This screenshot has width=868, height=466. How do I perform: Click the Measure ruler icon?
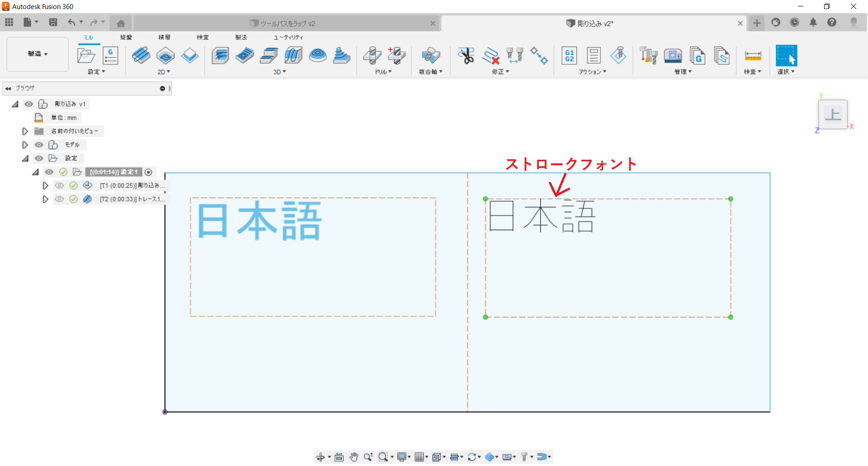tap(753, 56)
